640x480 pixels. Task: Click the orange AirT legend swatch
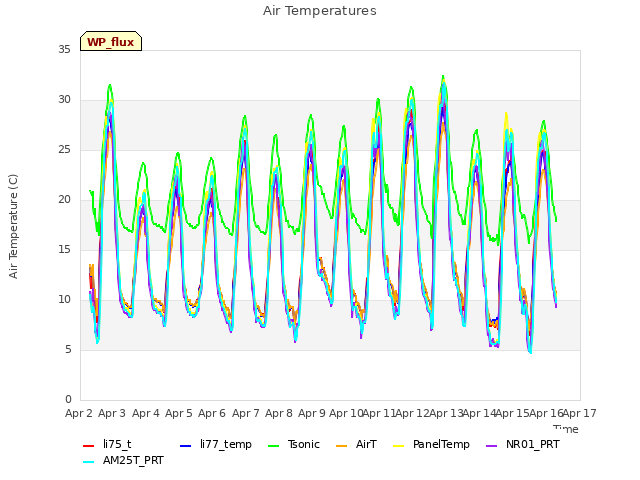(341, 445)
